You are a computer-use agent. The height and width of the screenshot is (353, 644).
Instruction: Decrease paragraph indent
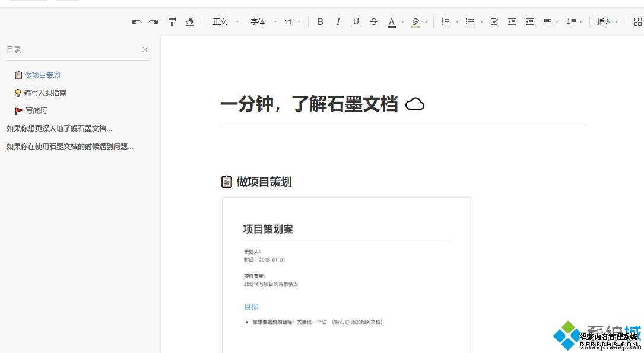[x=530, y=22]
